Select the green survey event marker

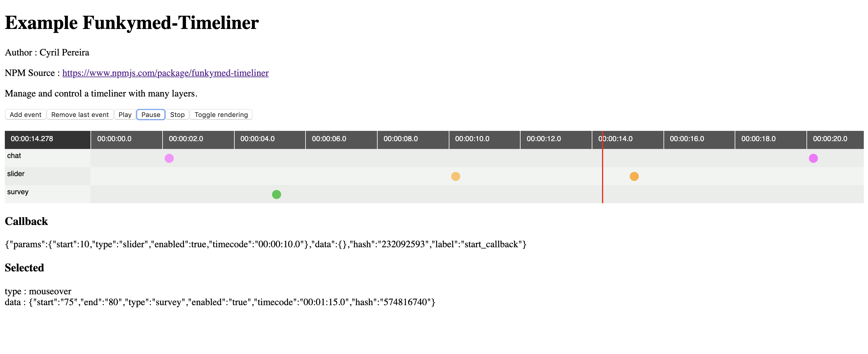pos(276,195)
